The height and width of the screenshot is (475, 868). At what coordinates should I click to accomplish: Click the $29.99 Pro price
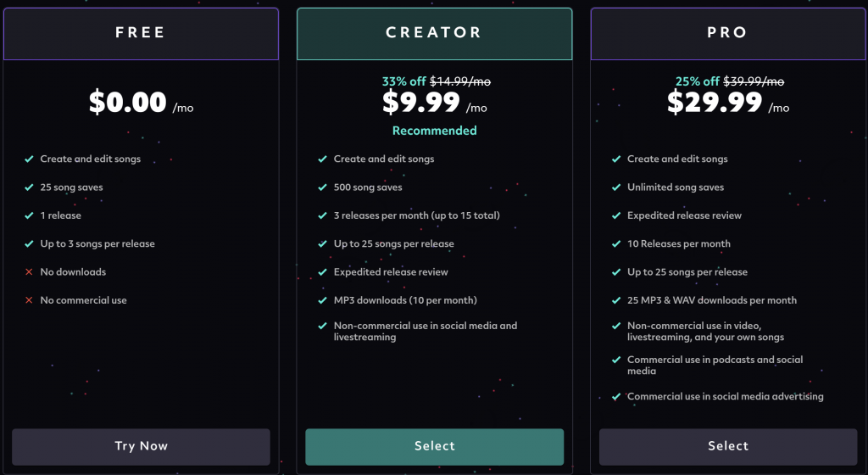715,102
